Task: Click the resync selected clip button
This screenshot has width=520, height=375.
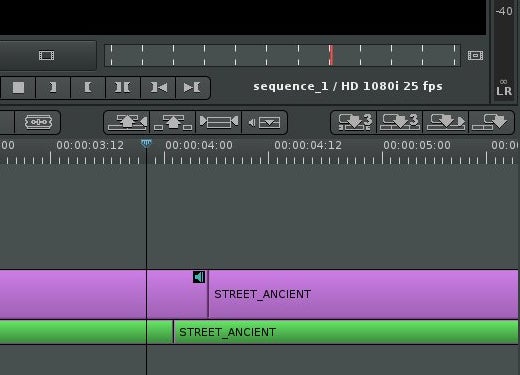Action: click(x=219, y=122)
